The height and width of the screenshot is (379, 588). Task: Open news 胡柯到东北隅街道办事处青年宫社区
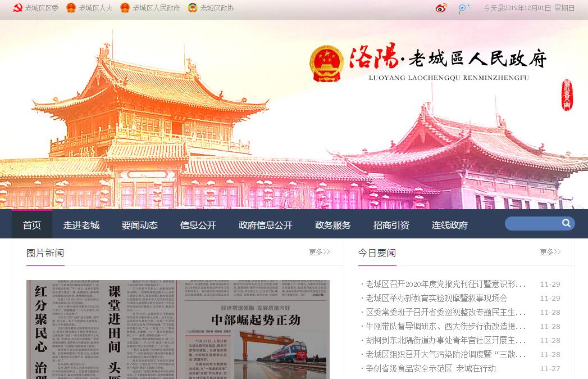coord(445,340)
